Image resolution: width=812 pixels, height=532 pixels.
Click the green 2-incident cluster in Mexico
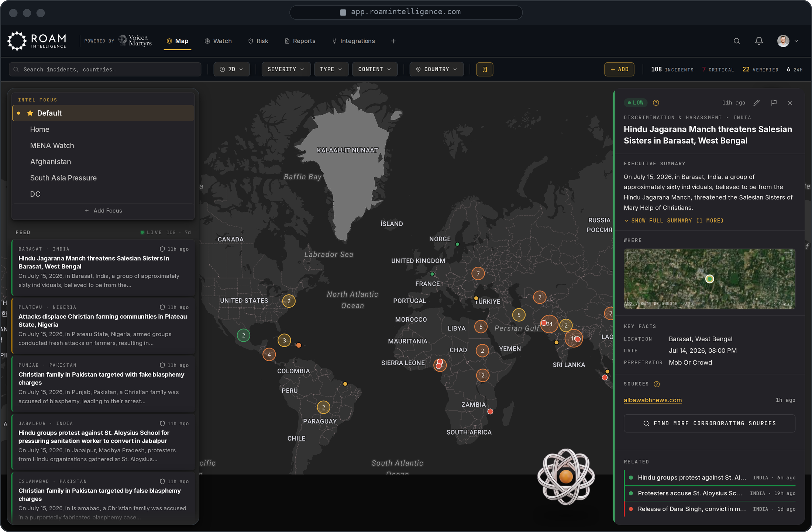pyautogui.click(x=243, y=335)
